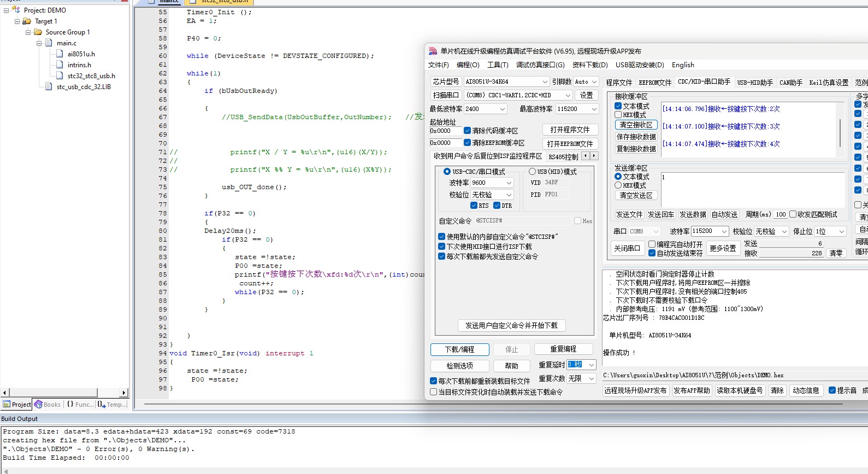868x474 pixels.
Task: Click the Templates tab icon
Action: click(x=102, y=404)
